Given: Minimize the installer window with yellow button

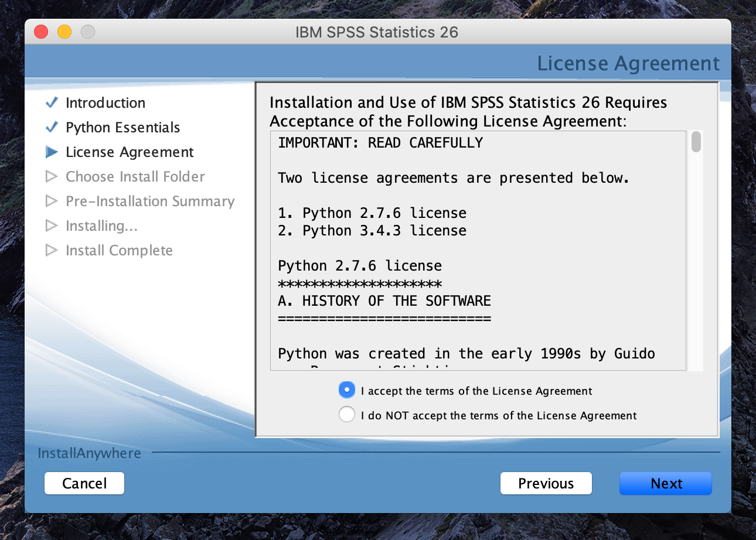Looking at the screenshot, I should coord(64,32).
